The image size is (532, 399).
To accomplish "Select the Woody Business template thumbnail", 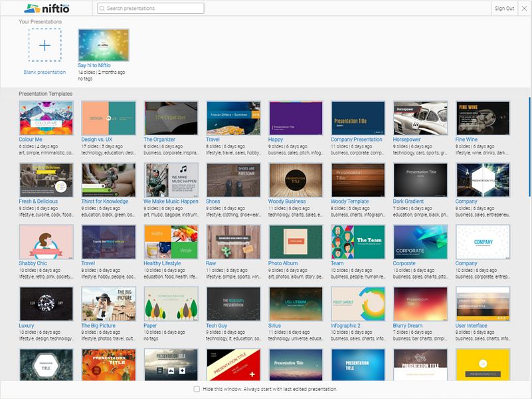I will coord(296,180).
